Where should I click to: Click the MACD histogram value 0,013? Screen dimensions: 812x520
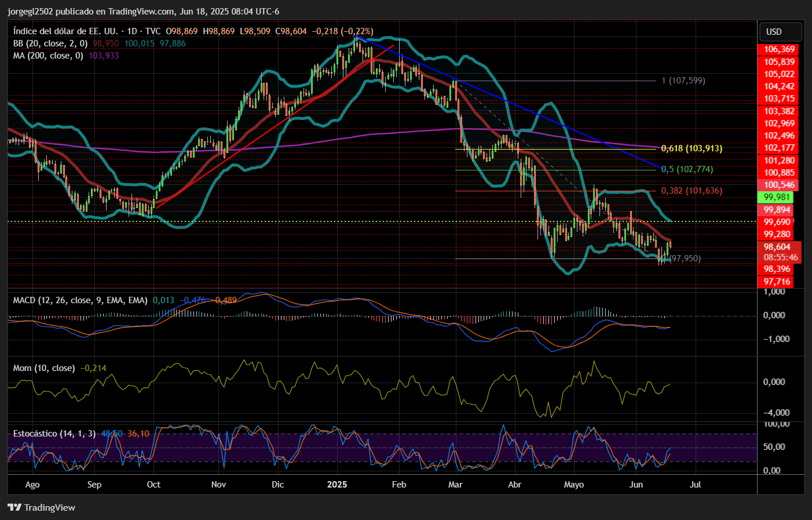163,300
